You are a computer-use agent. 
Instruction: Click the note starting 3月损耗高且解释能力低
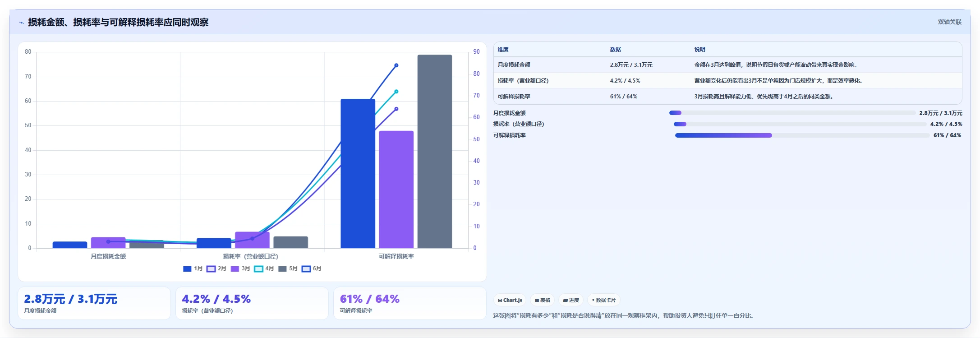(x=764, y=97)
